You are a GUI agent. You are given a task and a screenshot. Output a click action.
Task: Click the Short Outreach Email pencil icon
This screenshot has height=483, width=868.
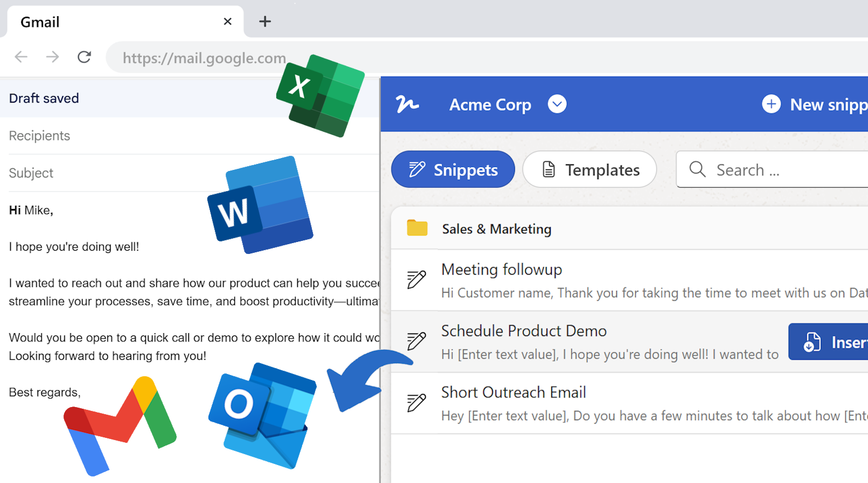click(417, 403)
